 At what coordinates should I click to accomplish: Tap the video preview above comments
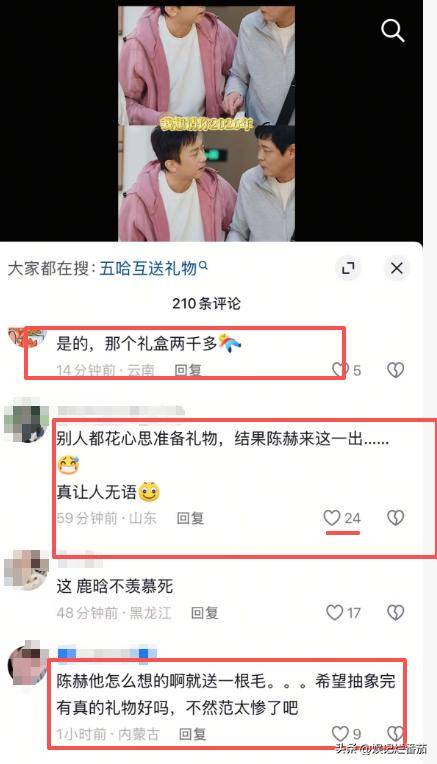[207, 124]
